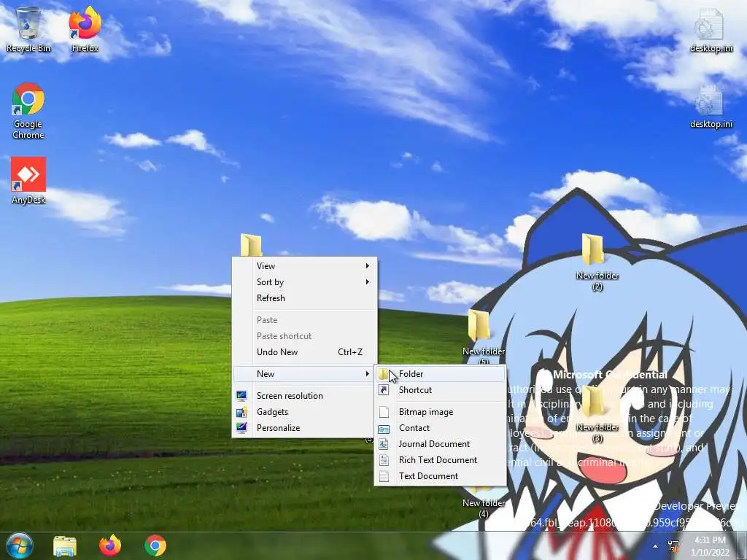
Task: Choose Undo New in the context menu
Action: click(x=304, y=352)
